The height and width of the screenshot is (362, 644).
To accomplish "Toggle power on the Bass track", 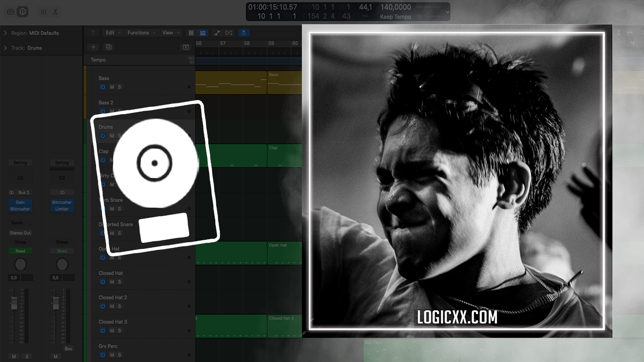I will click(x=103, y=87).
